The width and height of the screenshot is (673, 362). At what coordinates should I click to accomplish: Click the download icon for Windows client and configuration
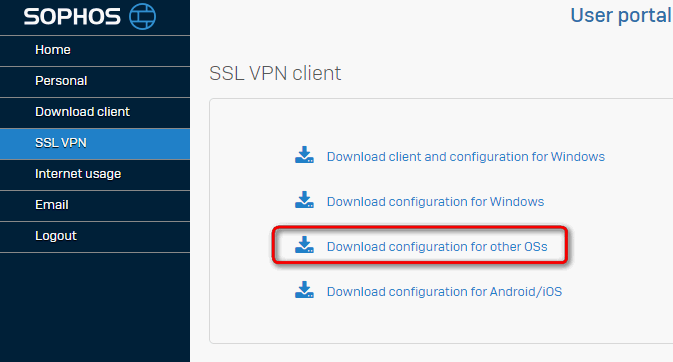[x=304, y=155]
